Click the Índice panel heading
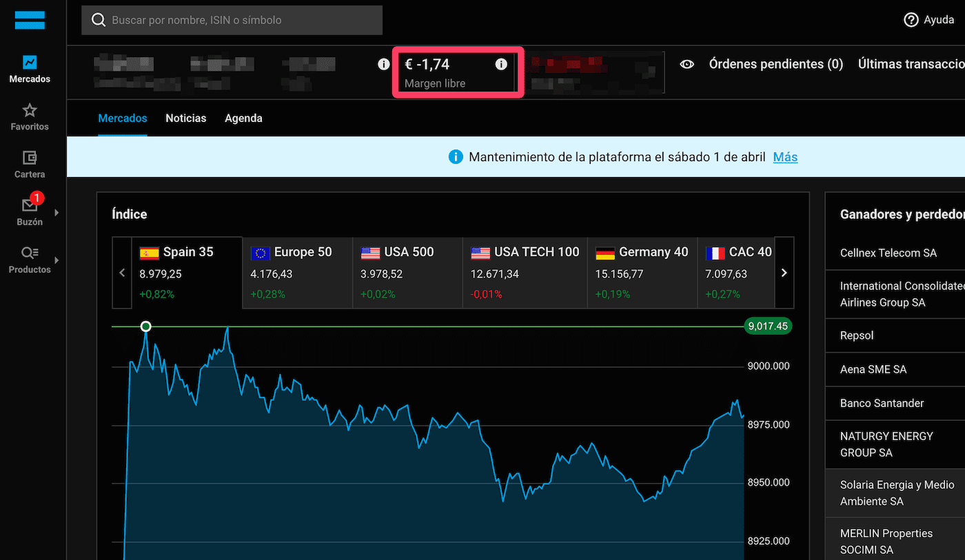This screenshot has height=560, width=965. [130, 214]
